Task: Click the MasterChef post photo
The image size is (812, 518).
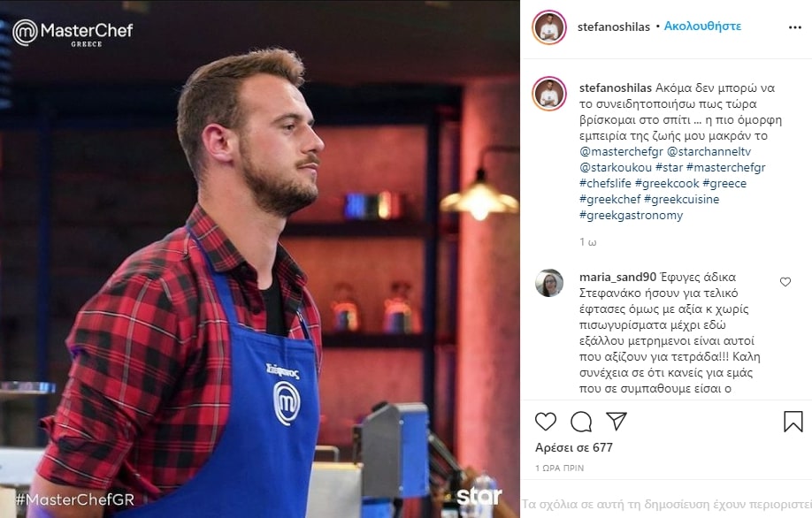Action: click(260, 259)
